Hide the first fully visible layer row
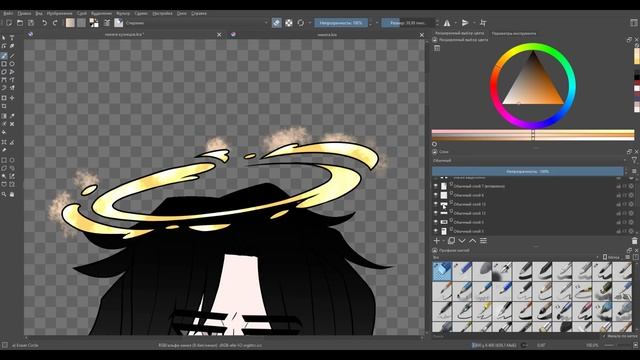640x360 pixels. tap(436, 186)
